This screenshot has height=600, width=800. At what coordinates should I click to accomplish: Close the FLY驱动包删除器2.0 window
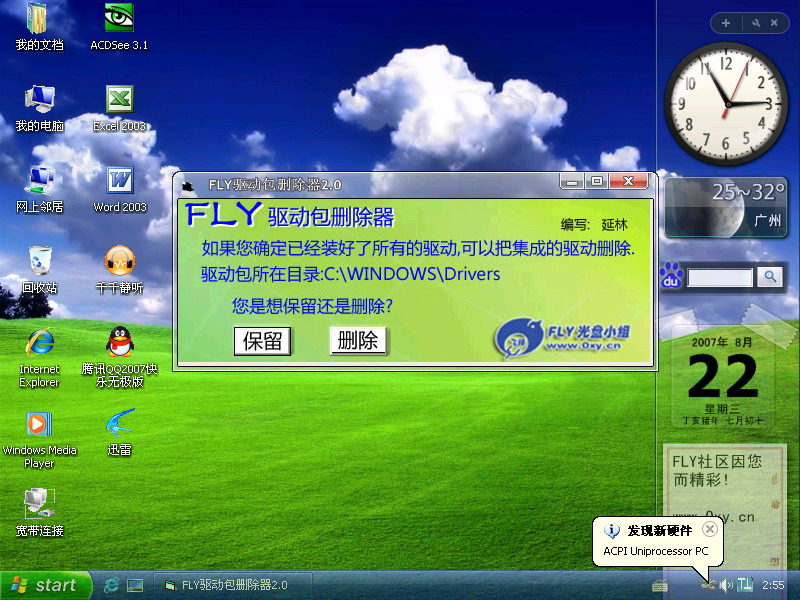pyautogui.click(x=629, y=181)
